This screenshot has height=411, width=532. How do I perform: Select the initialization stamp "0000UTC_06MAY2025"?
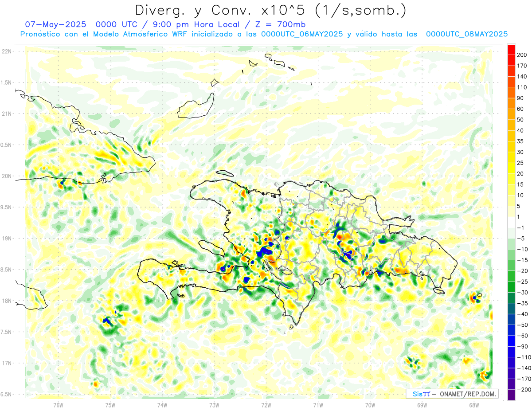pos(302,34)
